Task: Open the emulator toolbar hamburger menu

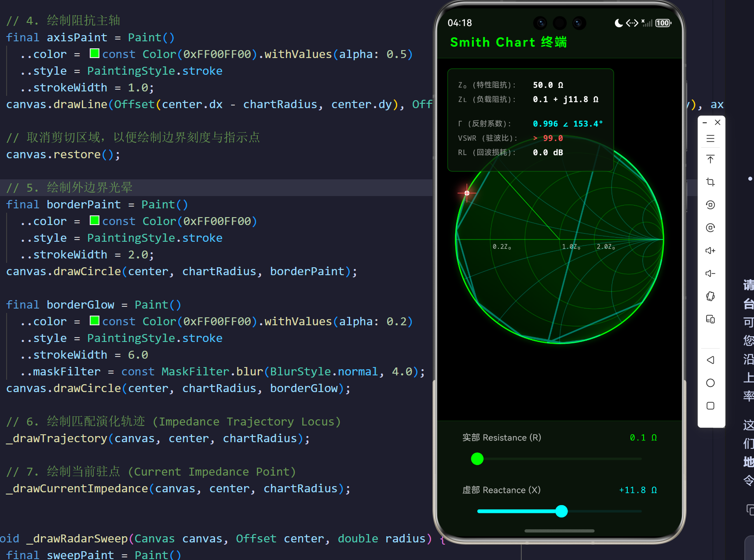Action: [x=710, y=138]
